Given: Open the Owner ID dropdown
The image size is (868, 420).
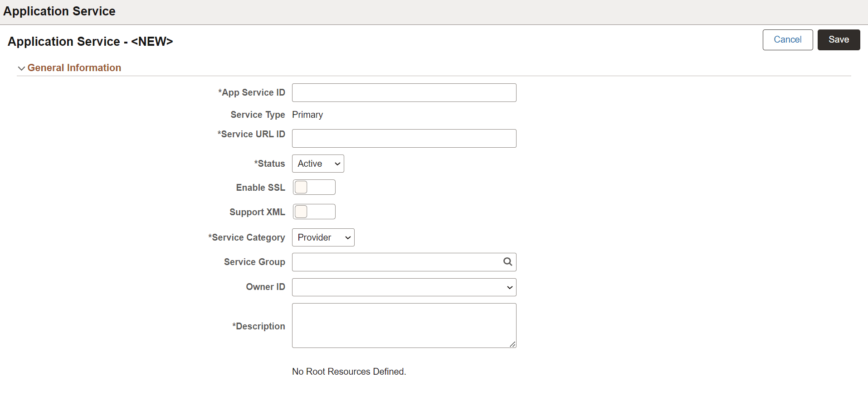Looking at the screenshot, I should point(404,287).
